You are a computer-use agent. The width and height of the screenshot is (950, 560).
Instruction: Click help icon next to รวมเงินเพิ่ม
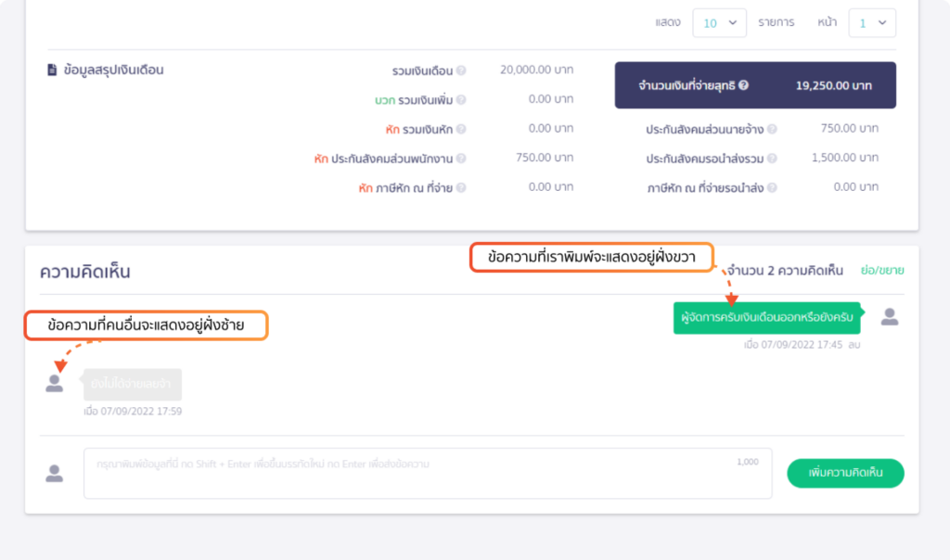click(461, 100)
